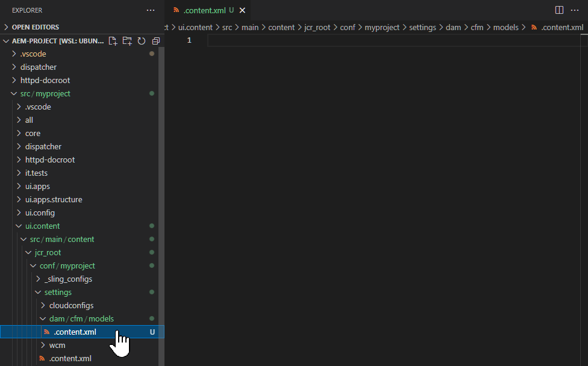Image resolution: width=588 pixels, height=366 pixels.
Task: Click conf in the breadcrumb path
Action: pos(348,27)
